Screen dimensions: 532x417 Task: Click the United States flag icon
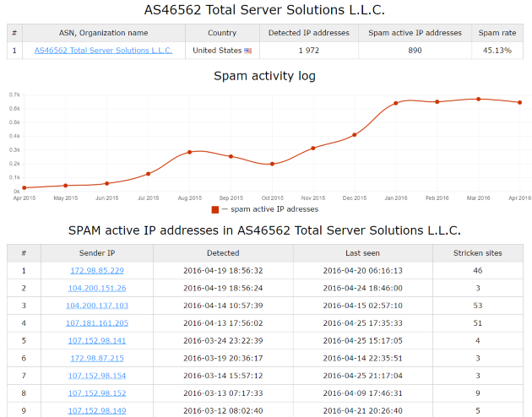pyautogui.click(x=248, y=51)
